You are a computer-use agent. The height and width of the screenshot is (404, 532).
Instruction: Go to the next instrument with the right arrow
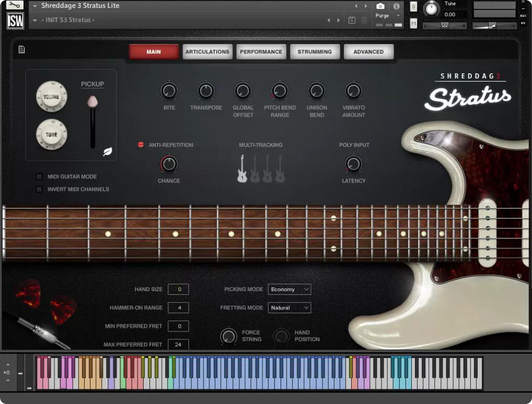(366, 6)
